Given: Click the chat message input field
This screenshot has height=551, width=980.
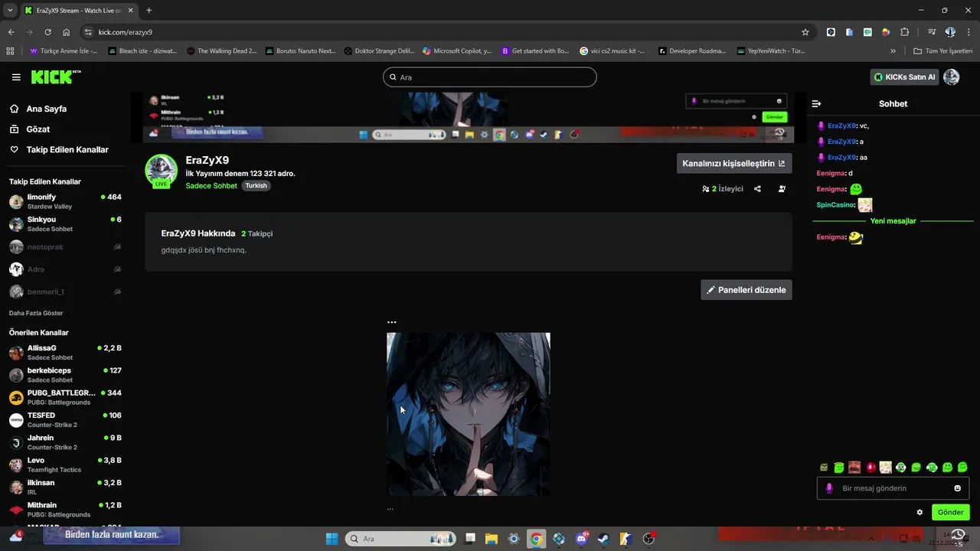Looking at the screenshot, I should [x=893, y=488].
